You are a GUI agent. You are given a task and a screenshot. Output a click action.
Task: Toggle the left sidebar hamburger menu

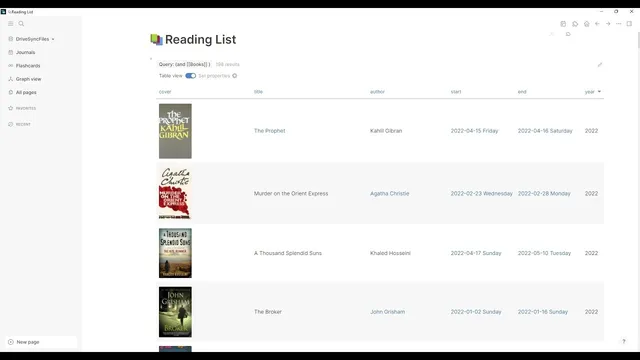pyautogui.click(x=11, y=24)
